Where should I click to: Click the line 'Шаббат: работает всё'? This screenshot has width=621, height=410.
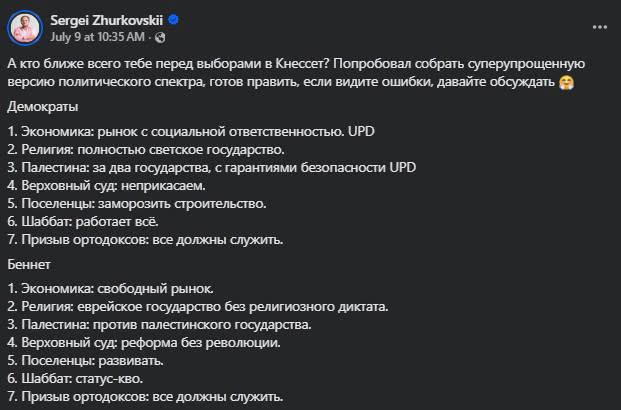[83, 221]
